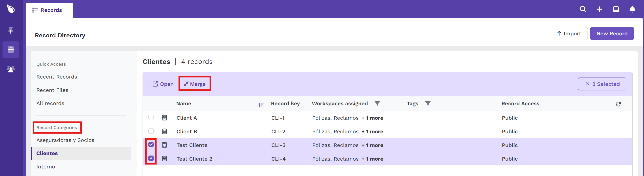Click record icon beside Client A
644x176 pixels.
tap(165, 118)
